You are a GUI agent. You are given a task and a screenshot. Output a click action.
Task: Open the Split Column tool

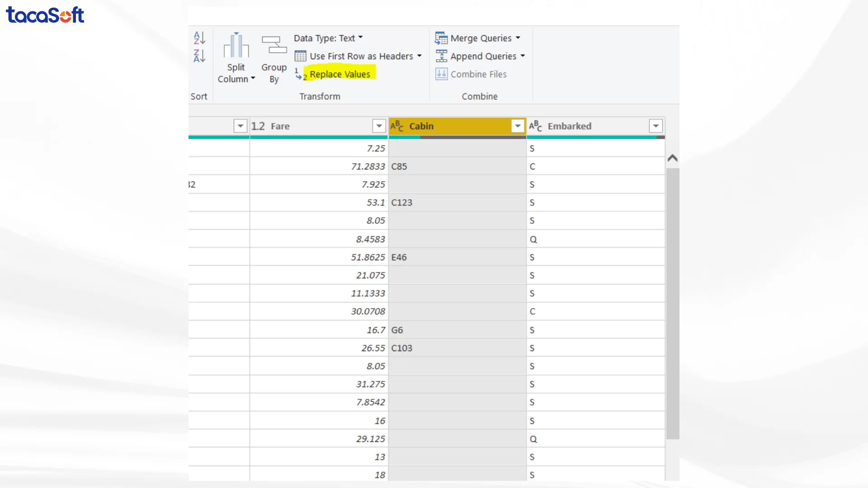[x=236, y=58]
